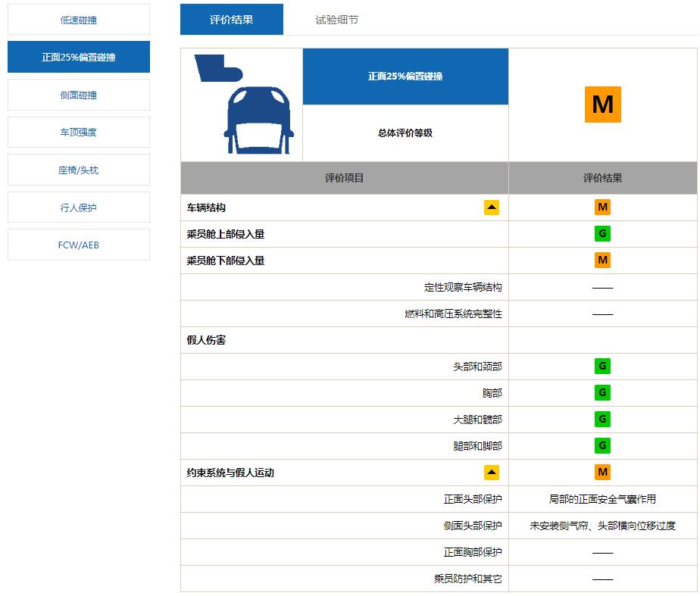Click the G badge next to 大腿和髋部
The height and width of the screenshot is (596, 700).
(603, 419)
